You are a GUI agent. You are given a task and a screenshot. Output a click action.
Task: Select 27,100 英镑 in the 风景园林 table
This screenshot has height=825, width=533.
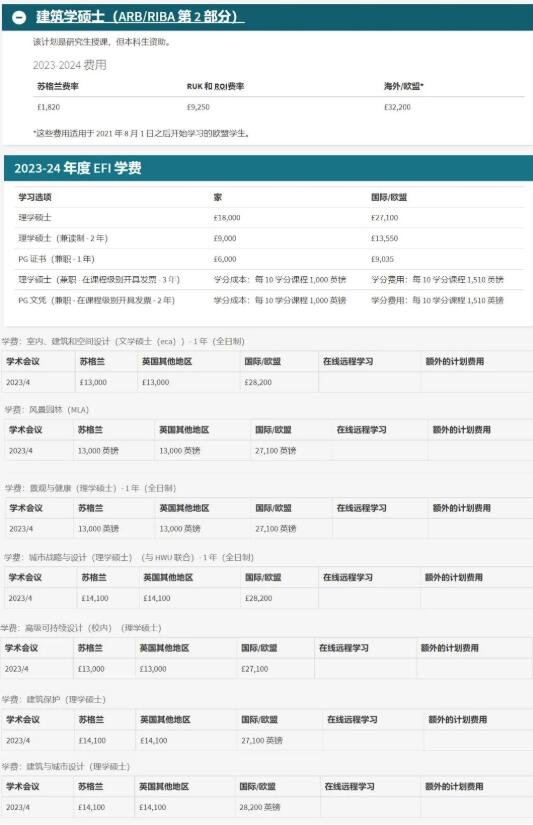pos(276,451)
